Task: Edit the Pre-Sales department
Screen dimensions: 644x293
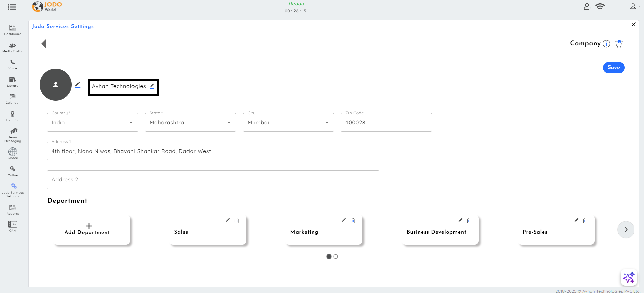Action: 577,221
